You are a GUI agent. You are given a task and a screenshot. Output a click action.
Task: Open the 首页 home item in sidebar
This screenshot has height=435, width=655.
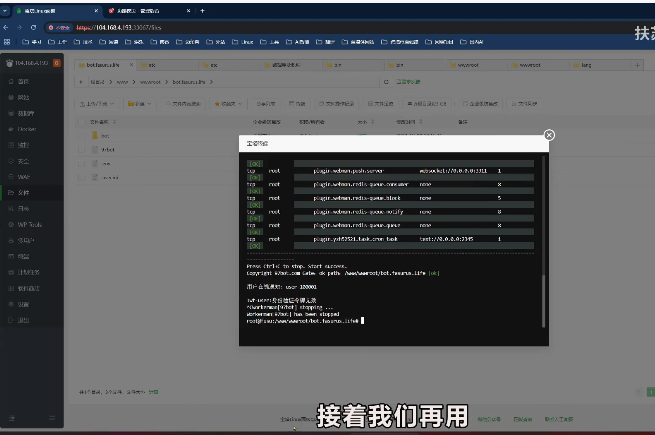pos(23,81)
